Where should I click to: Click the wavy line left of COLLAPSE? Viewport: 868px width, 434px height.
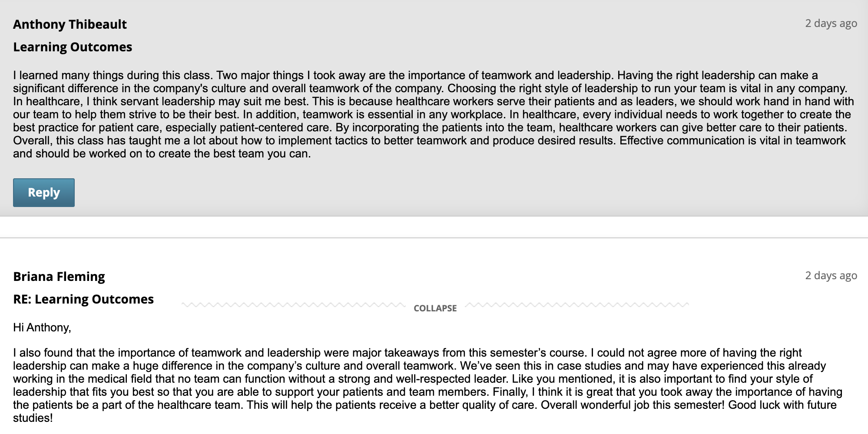293,305
